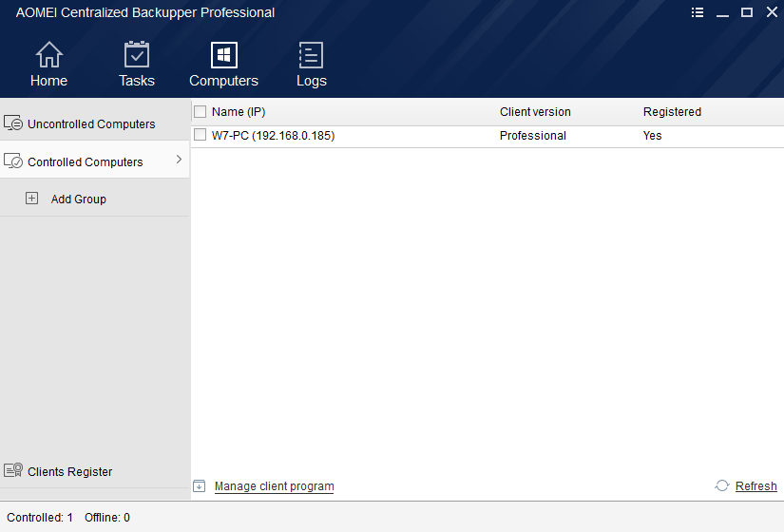Check the box for W7-PC (192.168.0.185)
Screen dimensions: 784x532
pyautogui.click(x=200, y=135)
